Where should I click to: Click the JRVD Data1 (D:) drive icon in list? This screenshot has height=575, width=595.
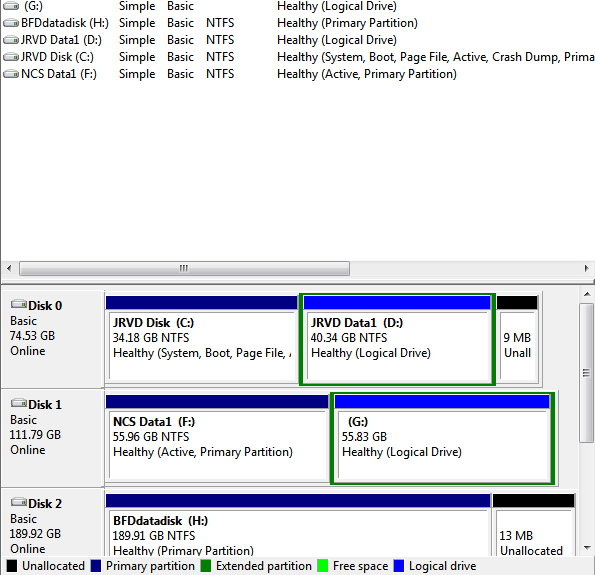(x=11, y=40)
